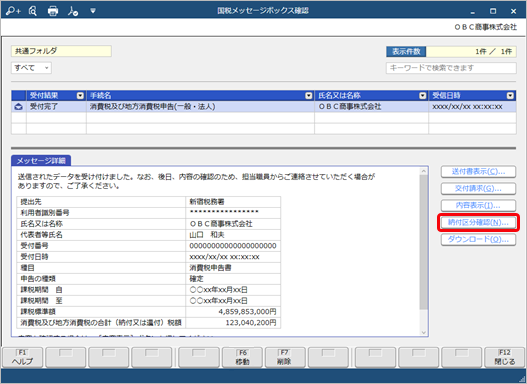Click the 氏名又は名称 column header
The height and width of the screenshot is (384, 527).
371,96
